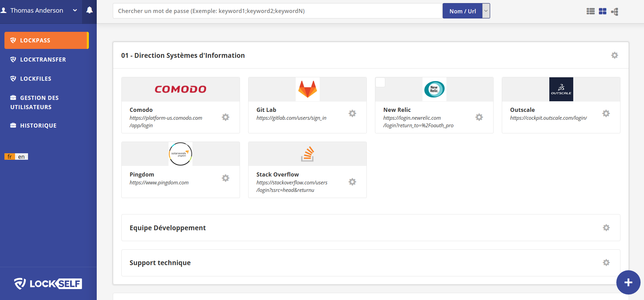The image size is (644, 300).
Task: Open the Nom / Url search dropdown arrow
Action: coord(486,11)
